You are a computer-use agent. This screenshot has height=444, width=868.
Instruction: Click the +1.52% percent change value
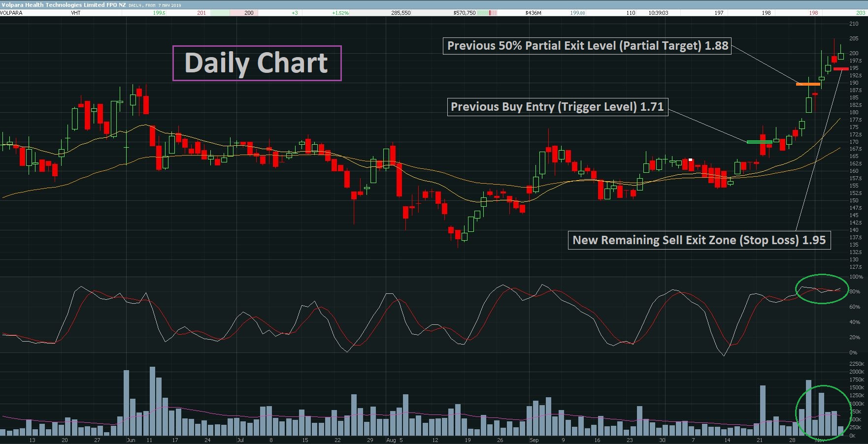[x=340, y=13]
